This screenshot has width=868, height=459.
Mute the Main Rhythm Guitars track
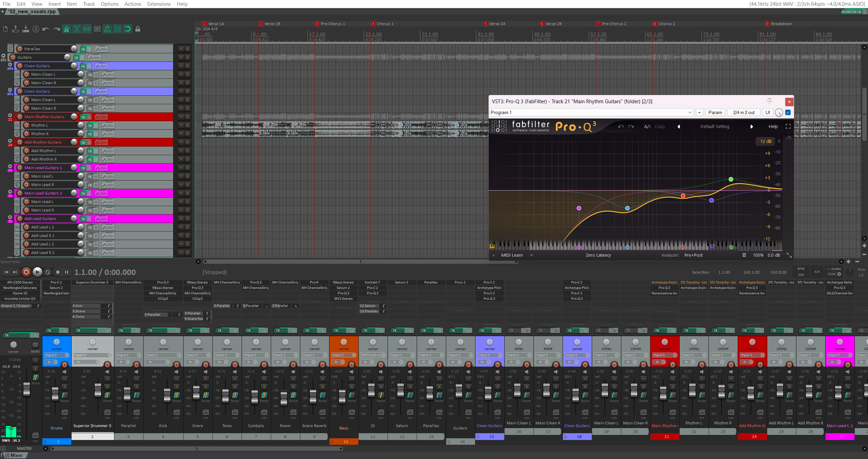[x=181, y=117]
